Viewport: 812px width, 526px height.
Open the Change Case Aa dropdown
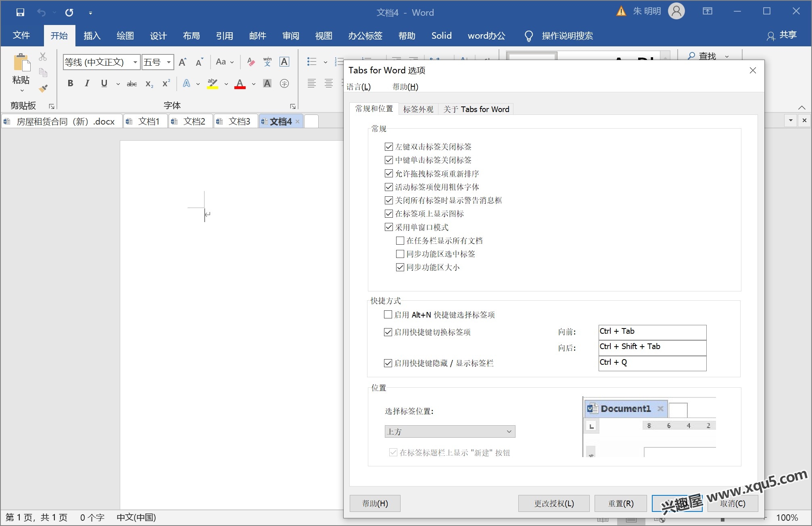225,62
